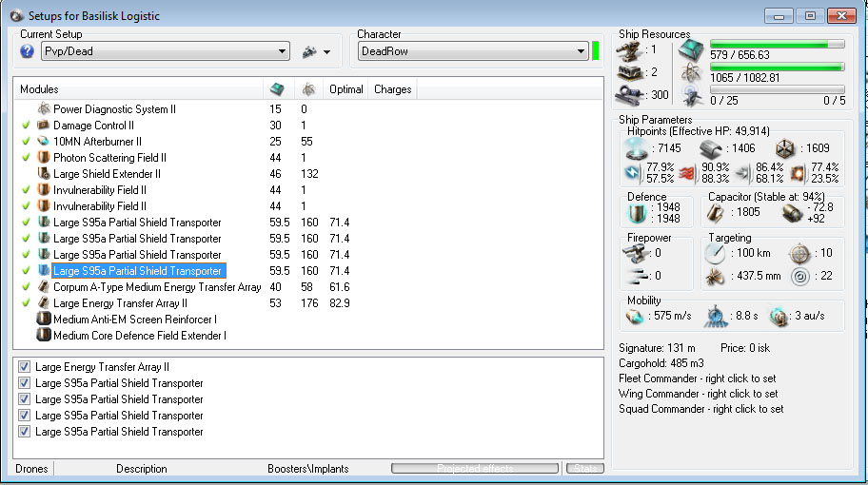This screenshot has width=868, height=485.
Task: Click Wing Commander right click to set
Action: tap(698, 394)
